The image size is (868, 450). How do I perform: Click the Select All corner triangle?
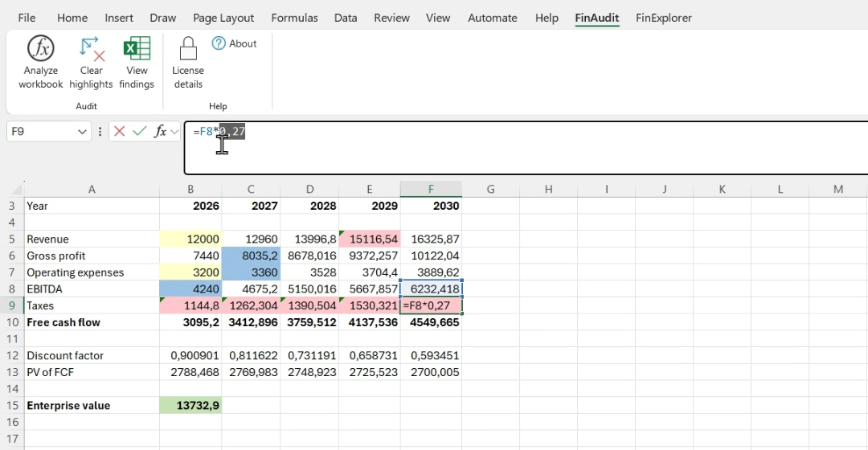click(16, 190)
